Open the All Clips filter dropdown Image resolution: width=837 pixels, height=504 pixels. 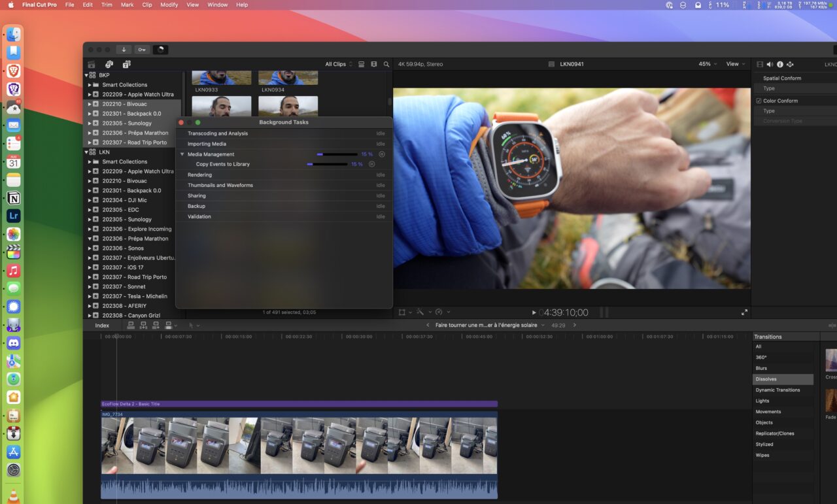[339, 64]
